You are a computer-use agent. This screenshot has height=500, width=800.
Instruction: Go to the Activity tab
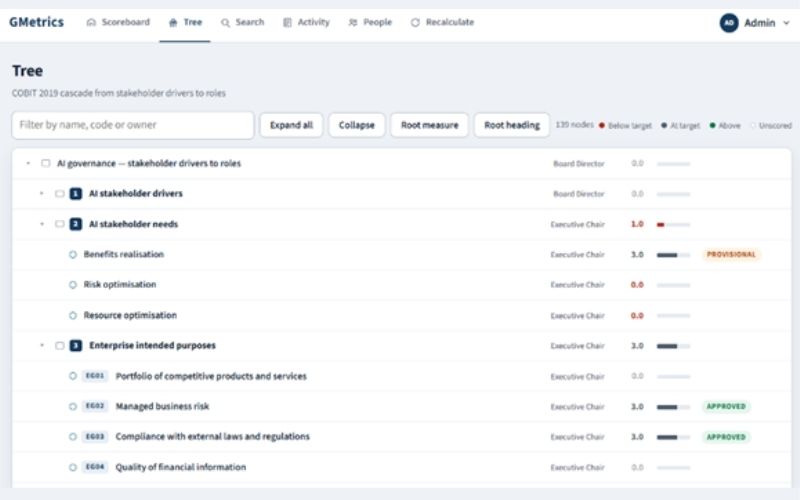pos(306,22)
